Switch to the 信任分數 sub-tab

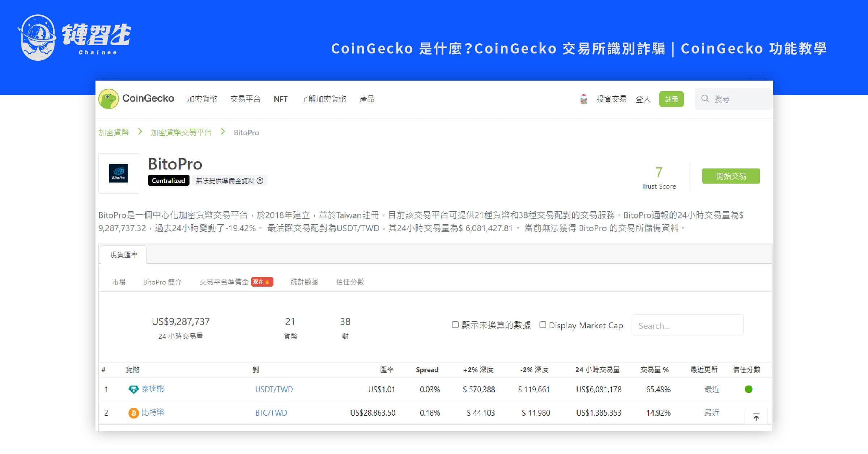tap(350, 282)
